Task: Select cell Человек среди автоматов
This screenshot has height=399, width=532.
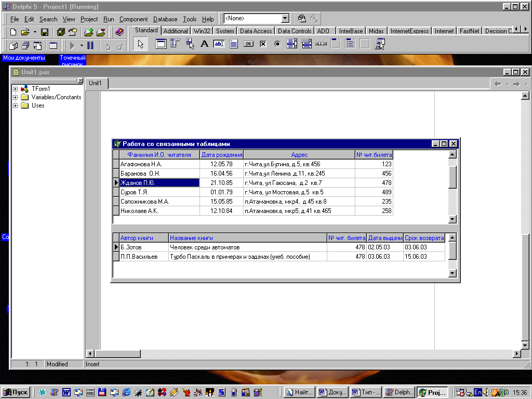Action: (248, 247)
